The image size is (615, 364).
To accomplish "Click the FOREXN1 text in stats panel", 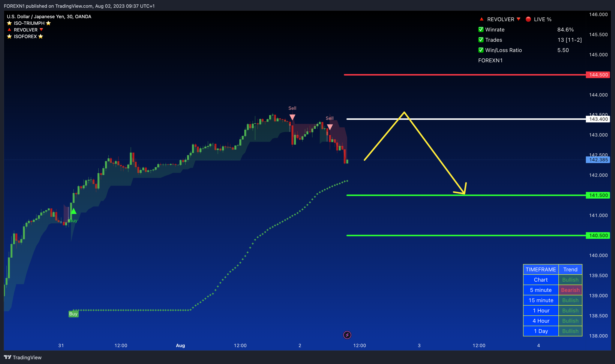I will [490, 60].
